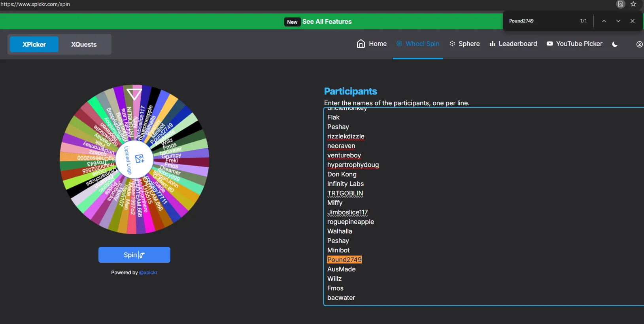Image resolution: width=644 pixels, height=324 pixels.
Task: Bookmark this page with the star icon
Action: [x=633, y=4]
